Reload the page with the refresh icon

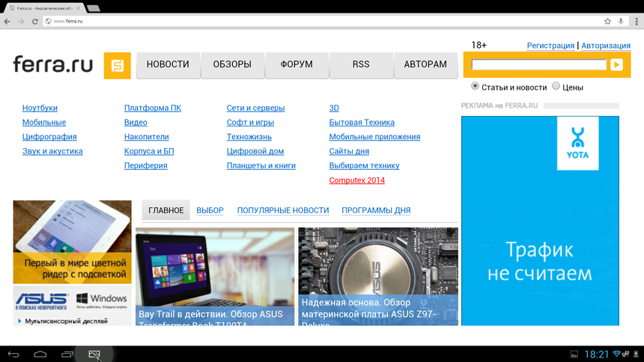point(34,22)
